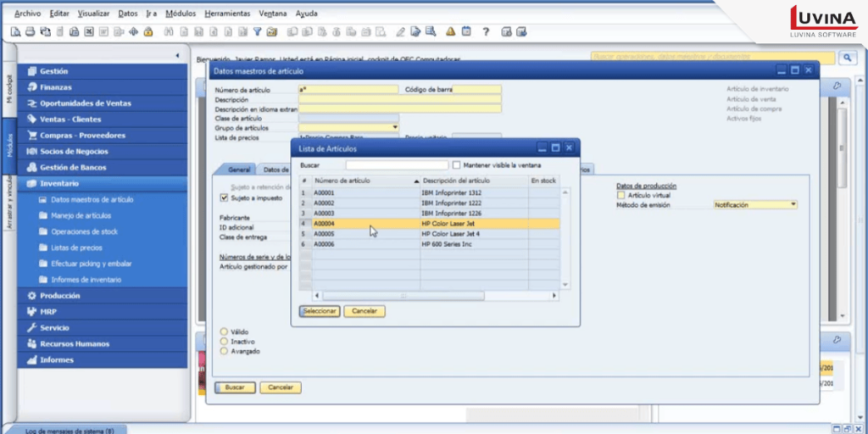
Task: Open the Layout Designer toolbar icon
Action: pos(415,31)
